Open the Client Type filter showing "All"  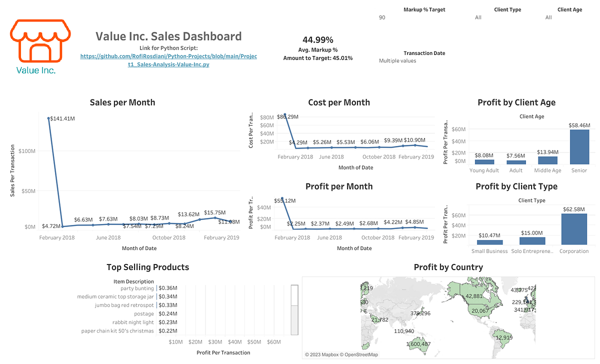point(478,17)
